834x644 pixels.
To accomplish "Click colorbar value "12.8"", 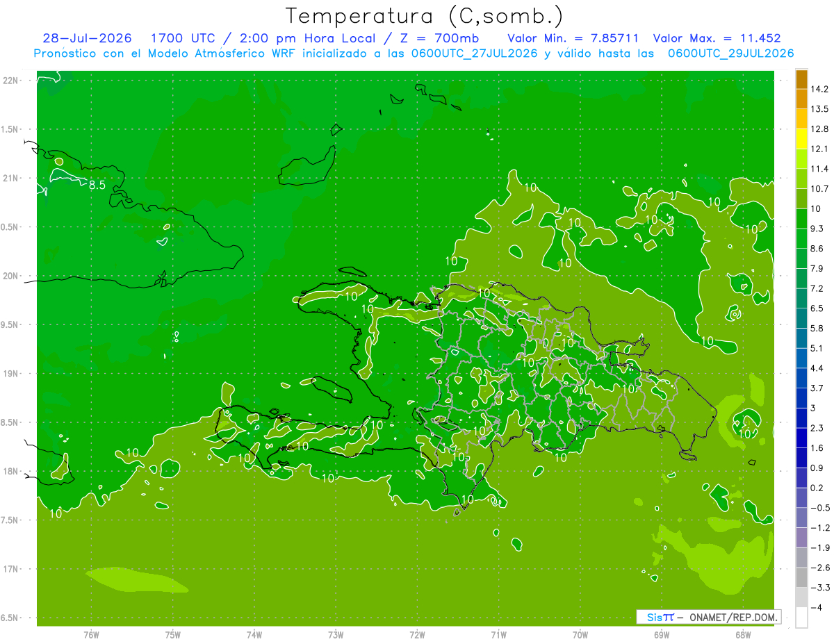I will click(819, 129).
